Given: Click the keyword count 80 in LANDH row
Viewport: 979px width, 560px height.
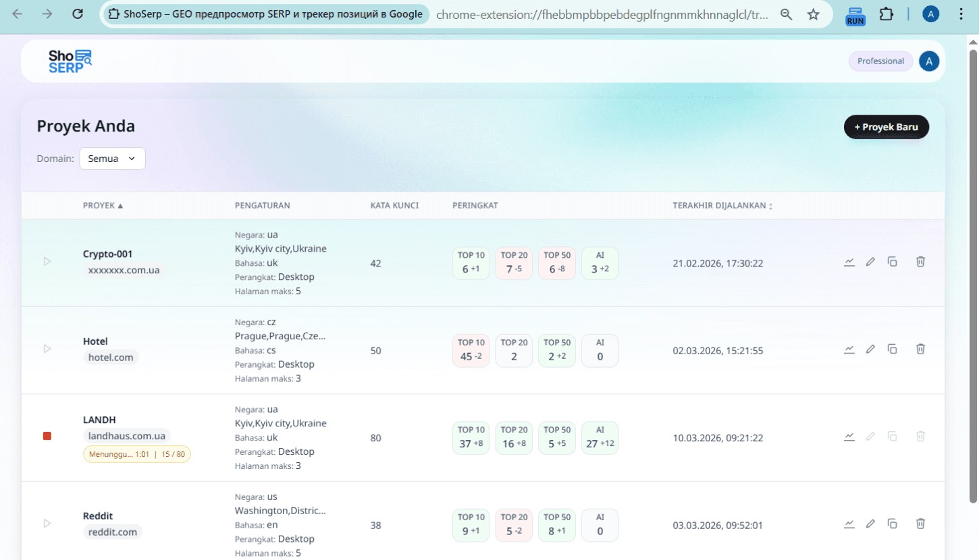Looking at the screenshot, I should click(376, 438).
